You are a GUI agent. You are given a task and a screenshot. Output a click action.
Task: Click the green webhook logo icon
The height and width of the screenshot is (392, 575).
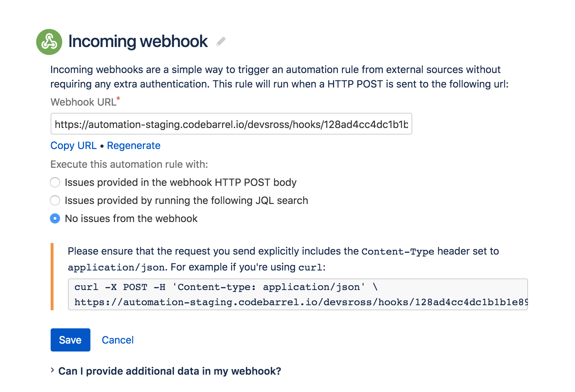49,42
